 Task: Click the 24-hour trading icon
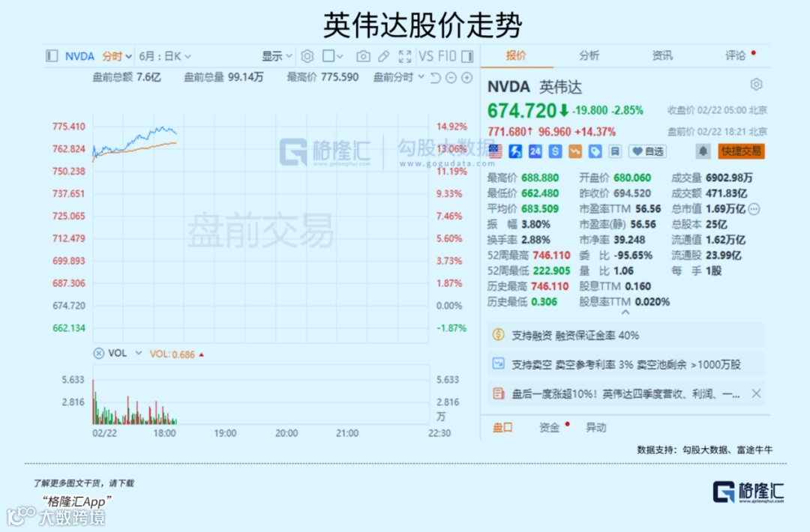click(535, 151)
